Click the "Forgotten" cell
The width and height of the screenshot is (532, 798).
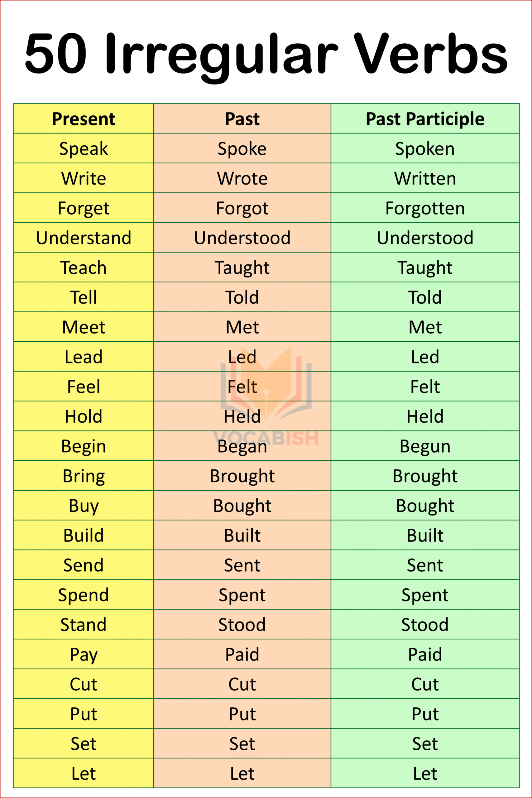(x=425, y=208)
